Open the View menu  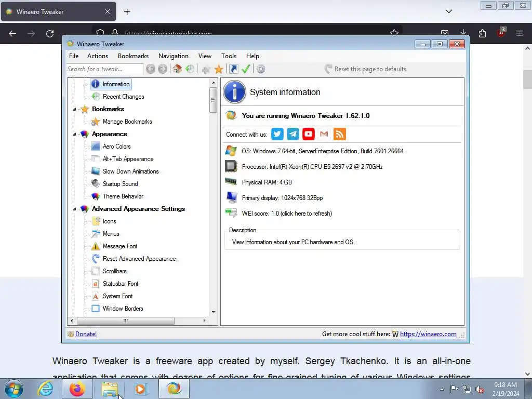[x=205, y=56]
